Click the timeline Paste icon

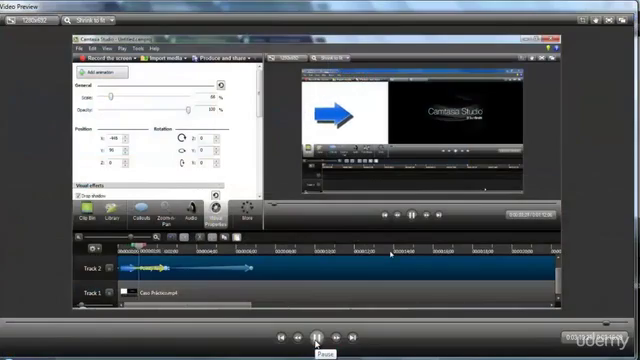[237, 237]
